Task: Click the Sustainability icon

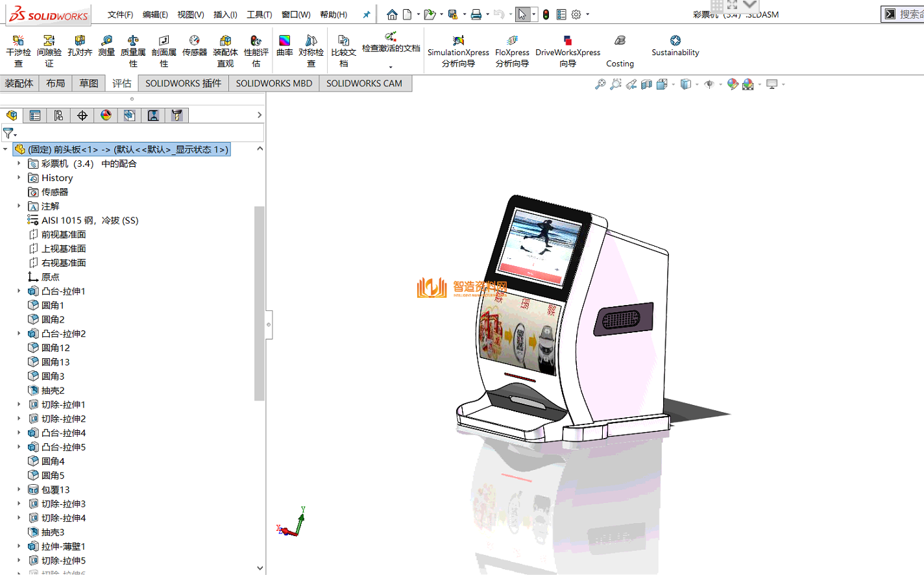Action: [675, 46]
